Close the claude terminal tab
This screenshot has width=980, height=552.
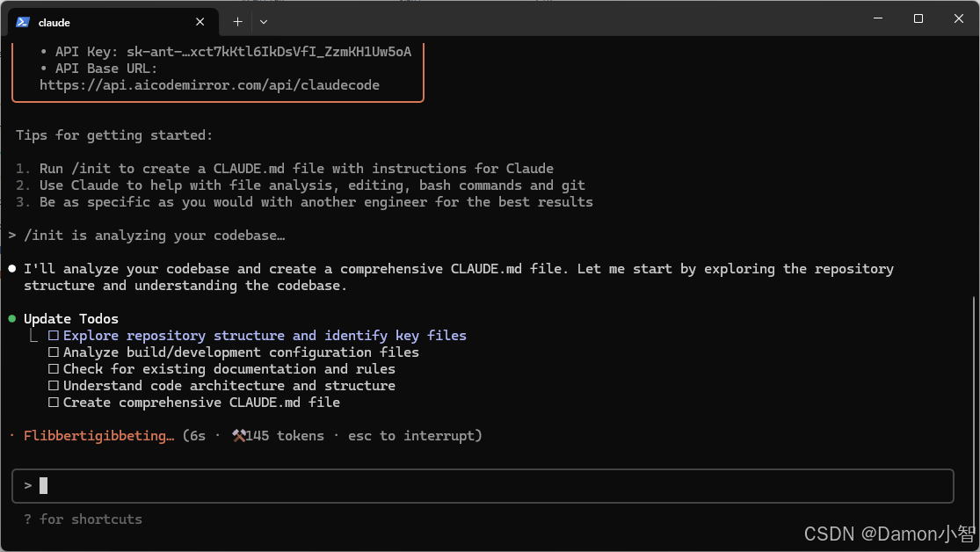[x=200, y=22]
